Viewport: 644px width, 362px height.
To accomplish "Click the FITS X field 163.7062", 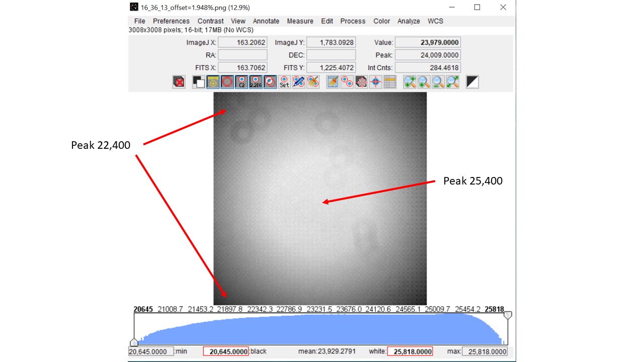I will [x=243, y=67].
